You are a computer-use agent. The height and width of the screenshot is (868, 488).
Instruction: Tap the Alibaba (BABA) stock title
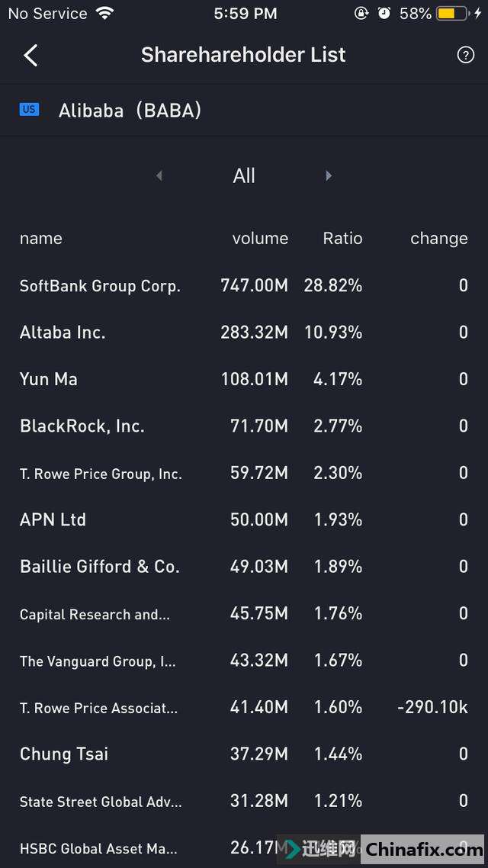pos(130,110)
